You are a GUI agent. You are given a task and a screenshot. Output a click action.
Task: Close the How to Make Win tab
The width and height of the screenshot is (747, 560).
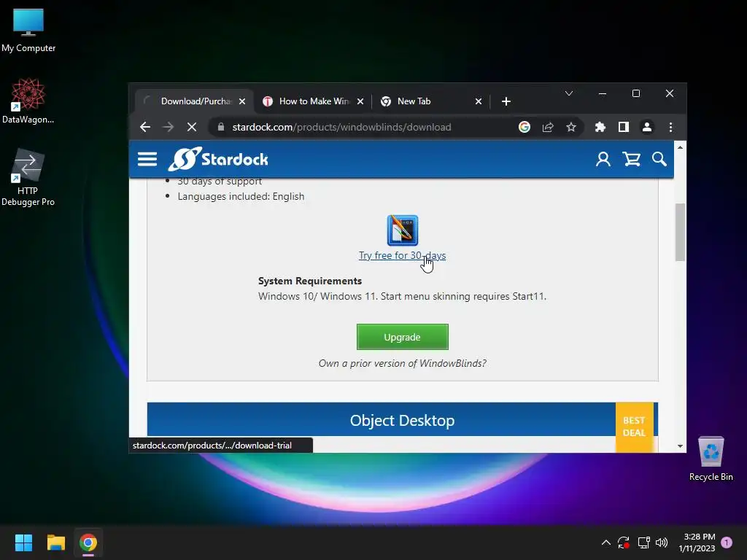[x=360, y=101]
